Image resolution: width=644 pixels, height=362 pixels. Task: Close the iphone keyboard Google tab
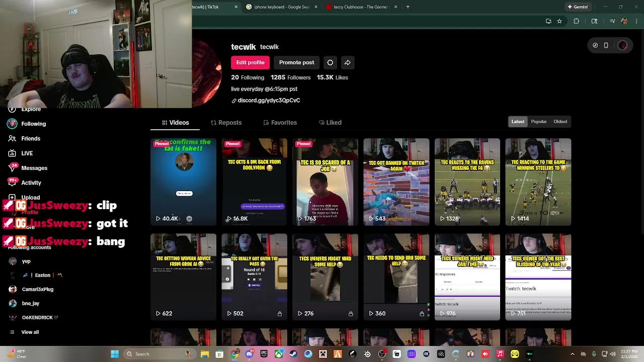tap(316, 7)
